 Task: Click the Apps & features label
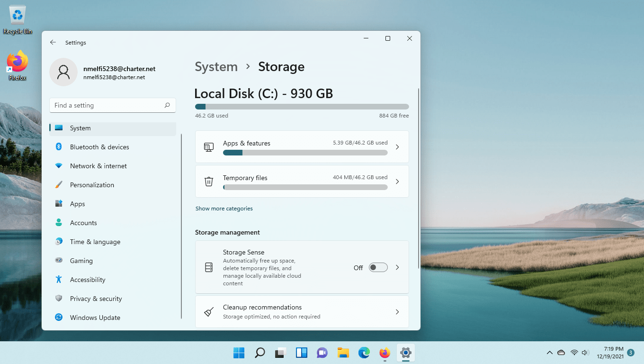[247, 143]
